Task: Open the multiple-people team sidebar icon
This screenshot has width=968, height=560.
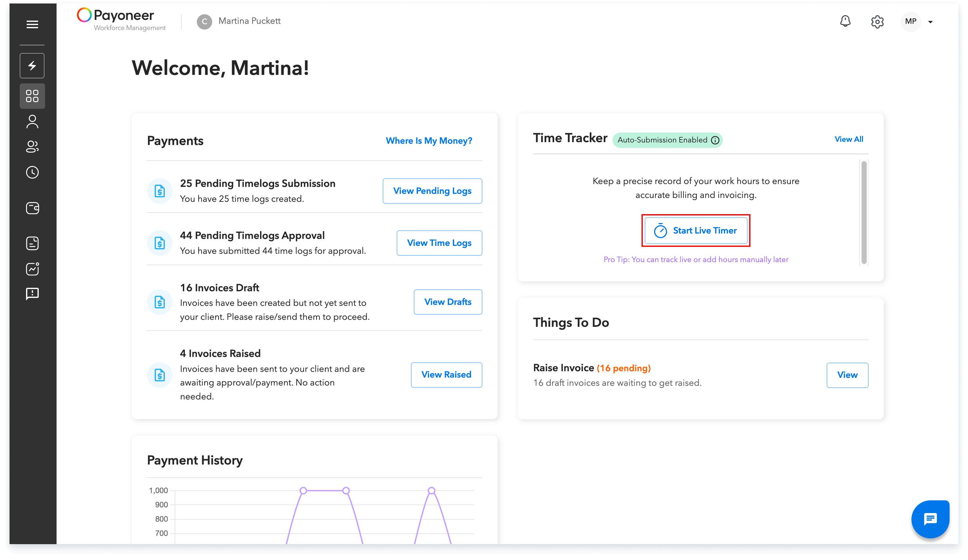Action: point(32,147)
